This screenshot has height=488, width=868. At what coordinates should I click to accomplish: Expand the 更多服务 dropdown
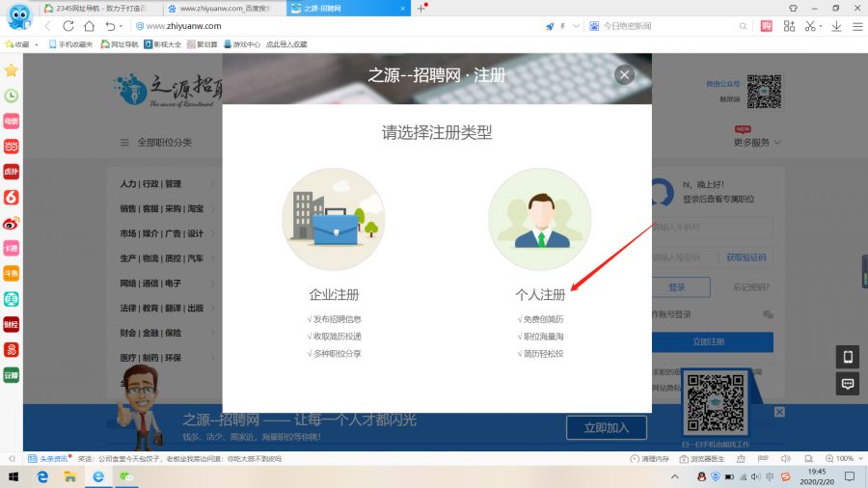tap(757, 143)
